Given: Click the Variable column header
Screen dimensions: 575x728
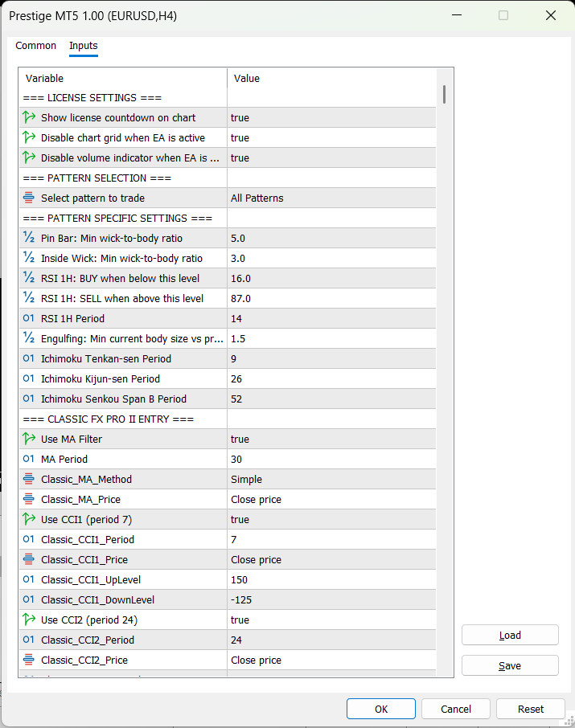Looking at the screenshot, I should coord(123,78).
